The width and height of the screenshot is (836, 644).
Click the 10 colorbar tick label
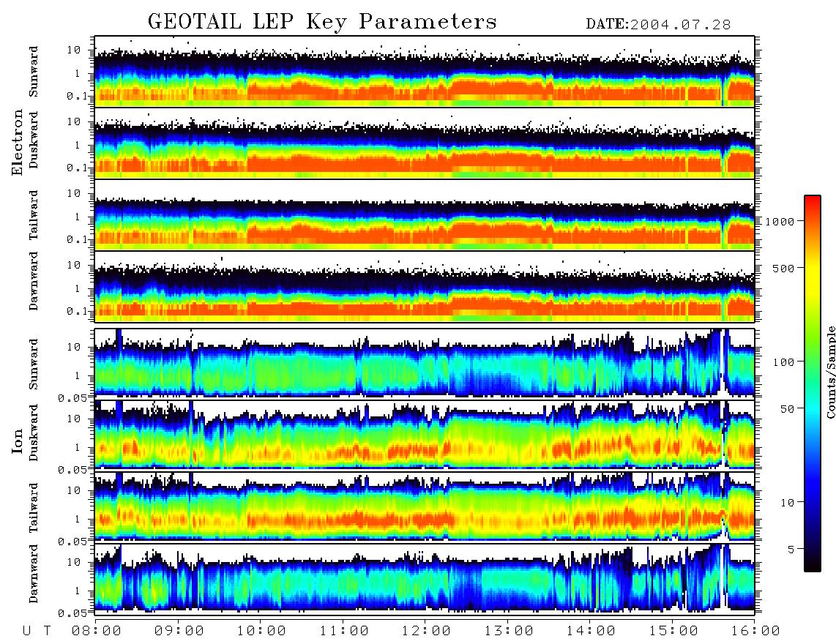[787, 502]
